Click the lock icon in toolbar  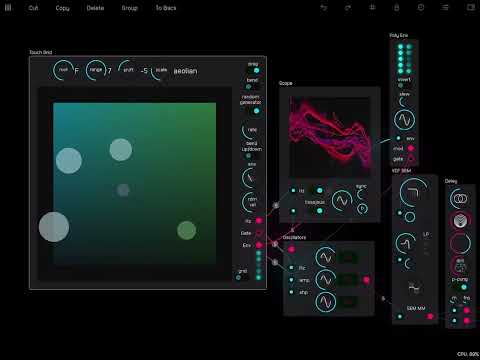[397, 7]
